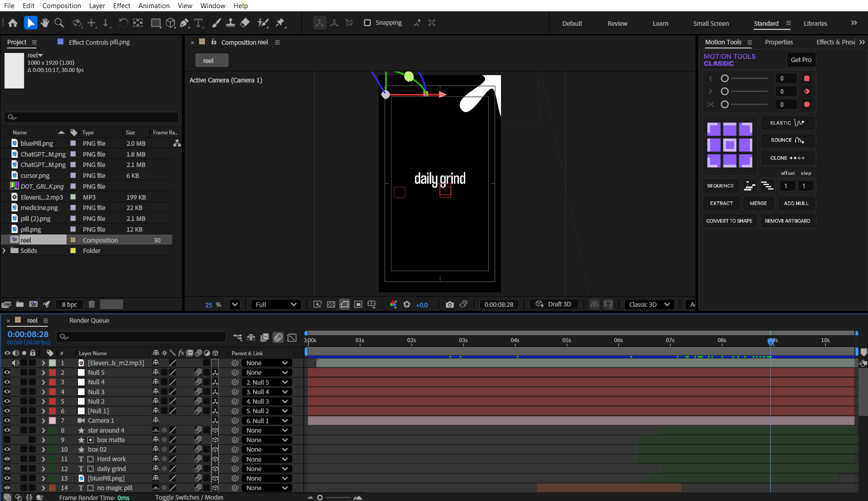Hide the Null 5 layer
The height and width of the screenshot is (501, 868).
click(x=7, y=372)
